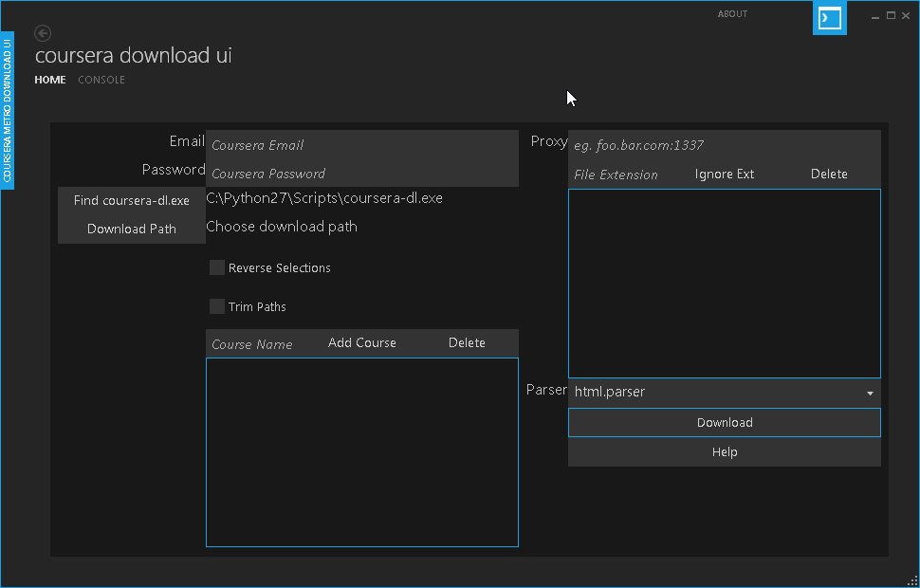Viewport: 920px width, 588px height.
Task: Click Delete next to Ignore Ext
Action: point(828,175)
